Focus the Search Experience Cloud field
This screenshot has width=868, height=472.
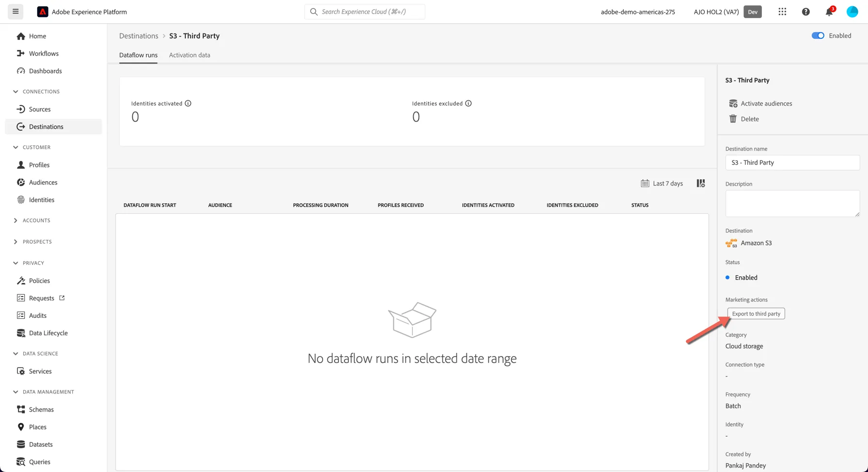[x=365, y=12]
